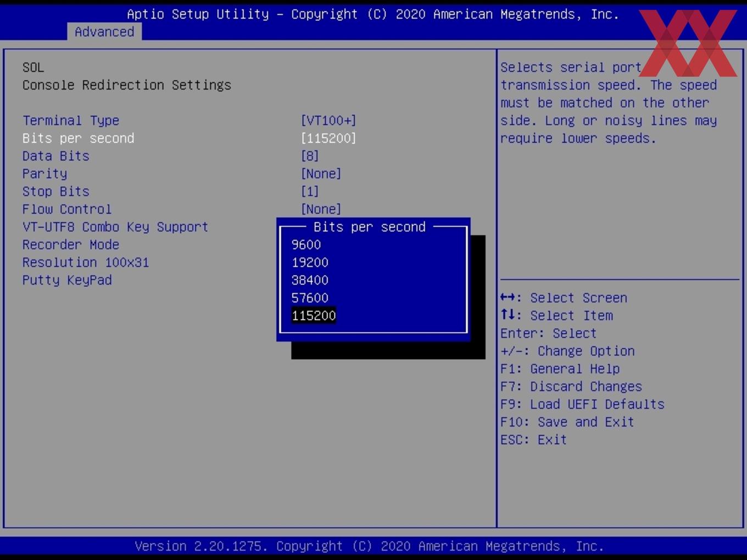Select the Bits per second setting label

pos(78,138)
